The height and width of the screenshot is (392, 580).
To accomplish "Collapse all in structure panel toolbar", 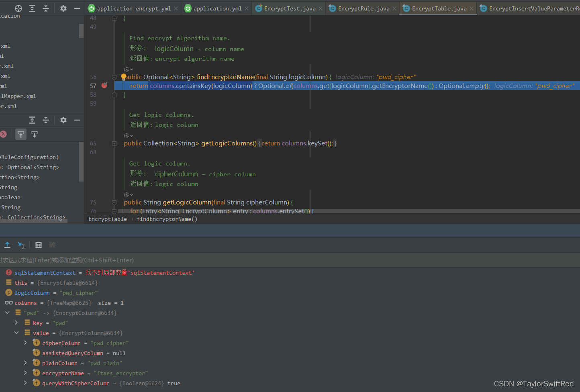I will point(46,120).
